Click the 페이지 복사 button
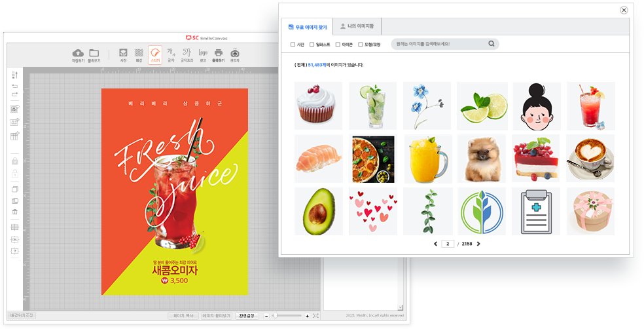The image size is (644, 329). point(184,316)
